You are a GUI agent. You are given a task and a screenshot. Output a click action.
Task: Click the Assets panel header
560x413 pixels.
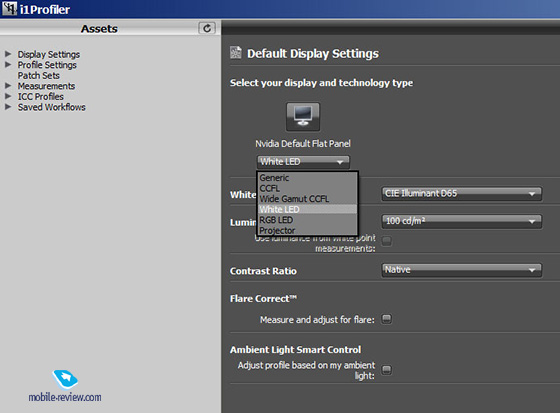tap(99, 29)
